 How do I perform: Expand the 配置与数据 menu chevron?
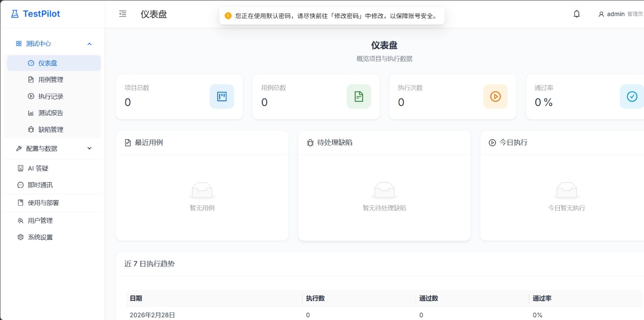coord(89,149)
